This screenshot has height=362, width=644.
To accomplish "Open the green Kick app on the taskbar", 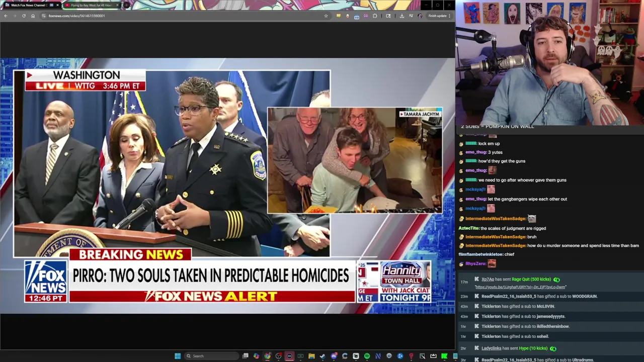I will [x=444, y=356].
